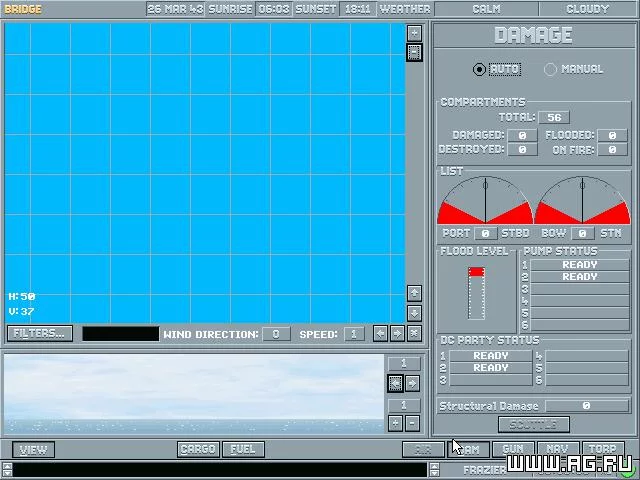640x480 pixels.
Task: Click the SCUTTLE button
Action: coord(534,424)
